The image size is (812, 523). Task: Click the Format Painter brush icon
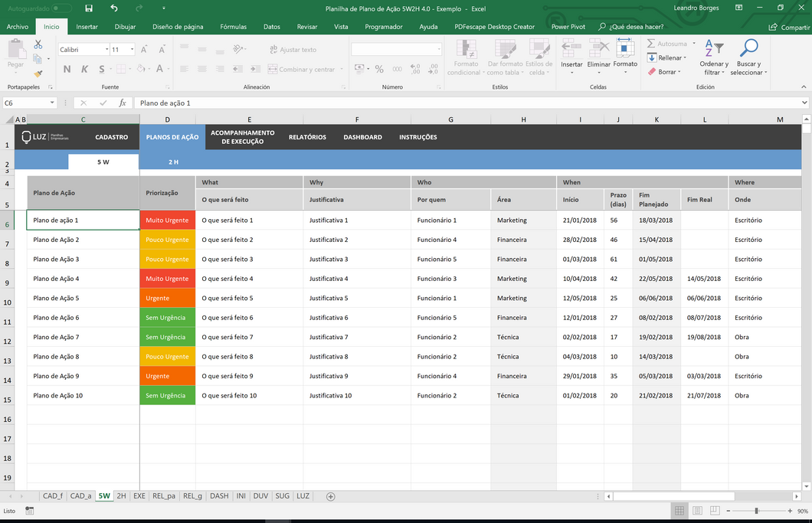point(38,74)
